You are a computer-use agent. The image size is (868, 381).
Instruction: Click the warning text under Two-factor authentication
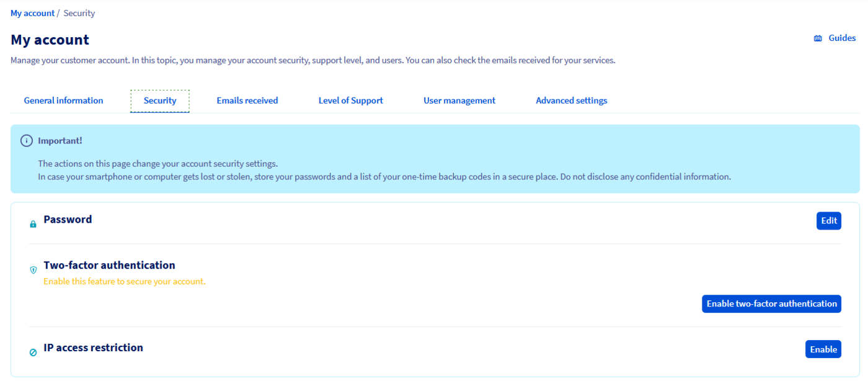click(124, 281)
